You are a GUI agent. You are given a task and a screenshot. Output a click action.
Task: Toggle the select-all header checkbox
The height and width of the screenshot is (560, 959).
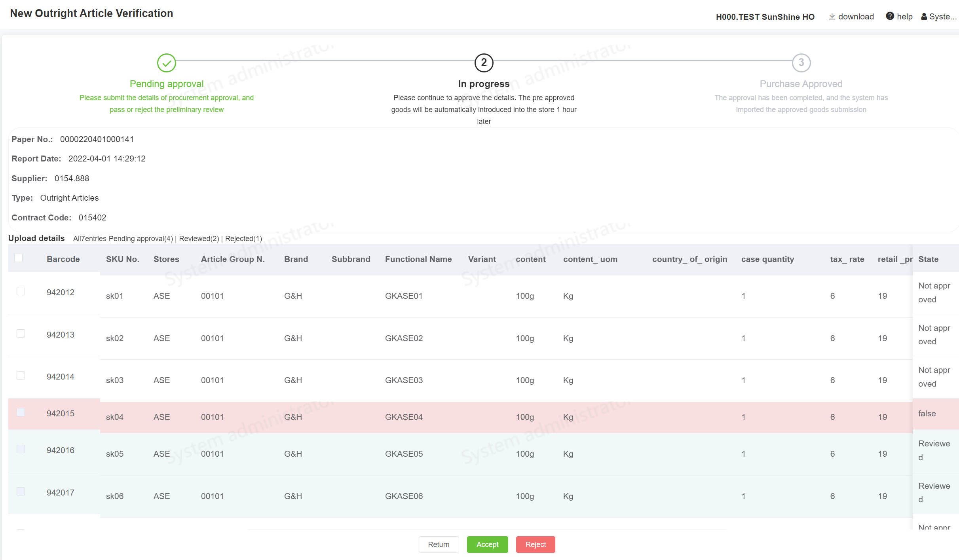coord(19,258)
